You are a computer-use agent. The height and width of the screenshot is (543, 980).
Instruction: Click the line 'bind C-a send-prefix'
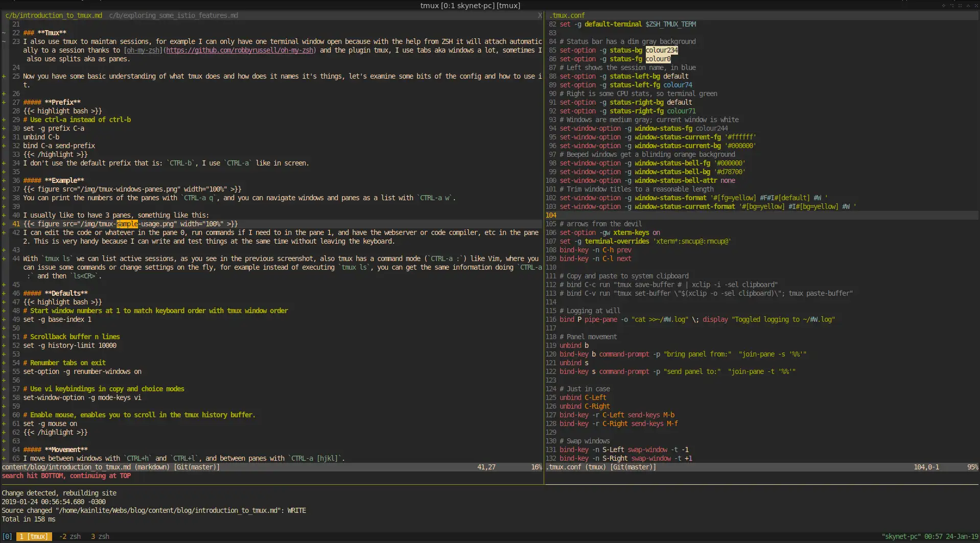pyautogui.click(x=59, y=146)
